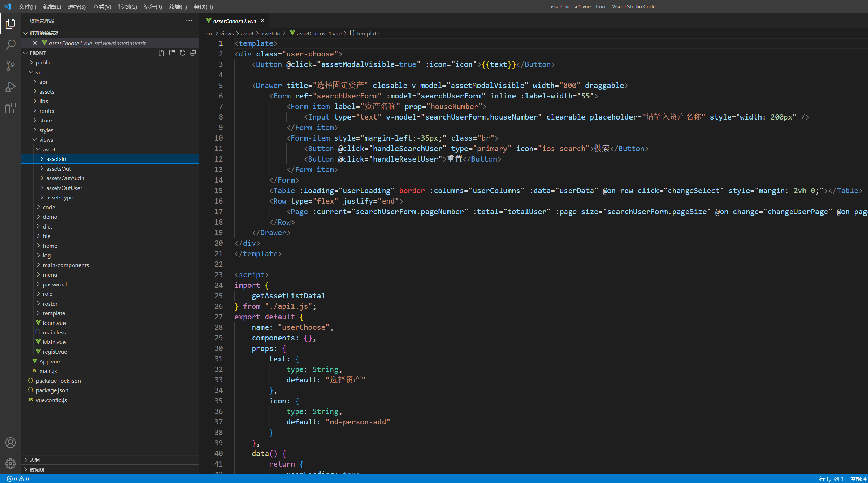
Task: Close the assetChoose1.vue editor tab
Action: (262, 21)
